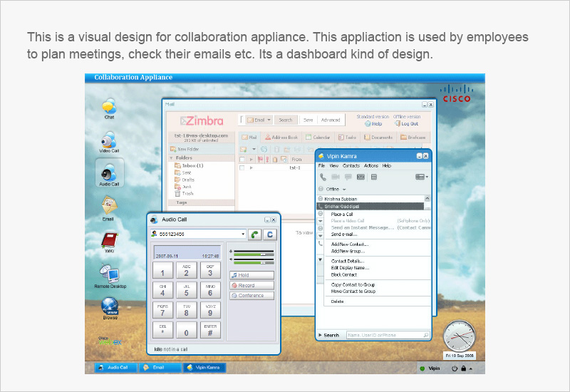
Task: Open the Contacts menu in Vipin Kamra window
Action: [351, 165]
